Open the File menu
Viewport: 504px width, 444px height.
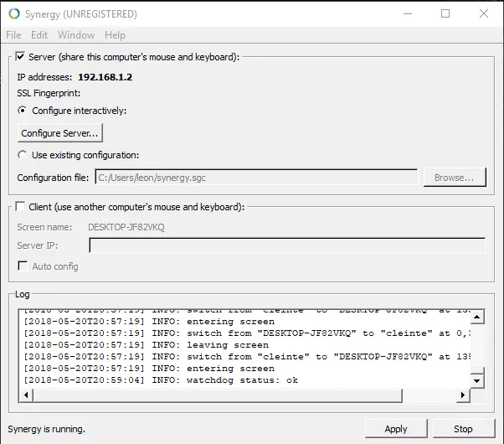(13, 35)
